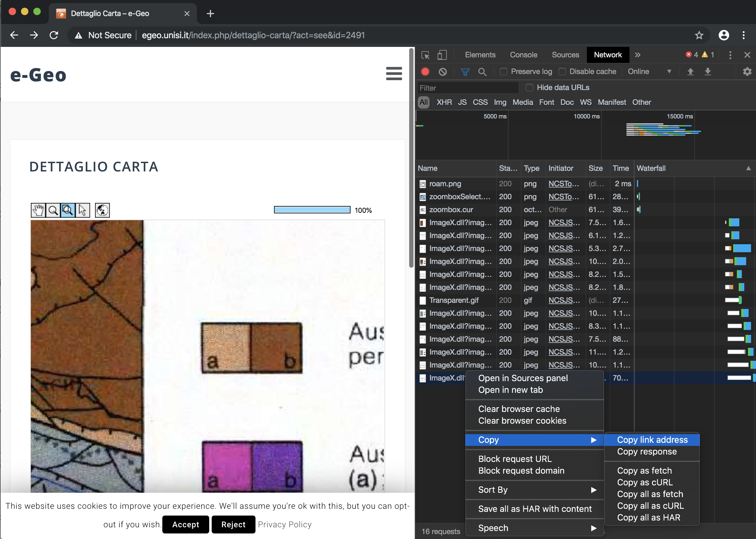Click the e-Geo site logo
The height and width of the screenshot is (539, 756).
(x=38, y=75)
